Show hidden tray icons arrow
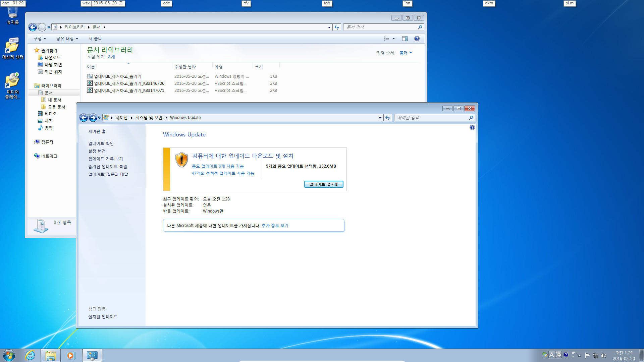 (579, 356)
